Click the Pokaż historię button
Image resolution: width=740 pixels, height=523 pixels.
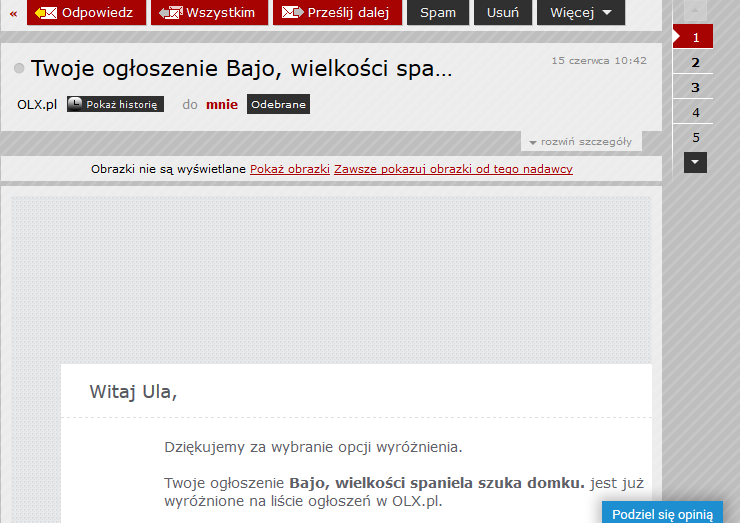[115, 104]
